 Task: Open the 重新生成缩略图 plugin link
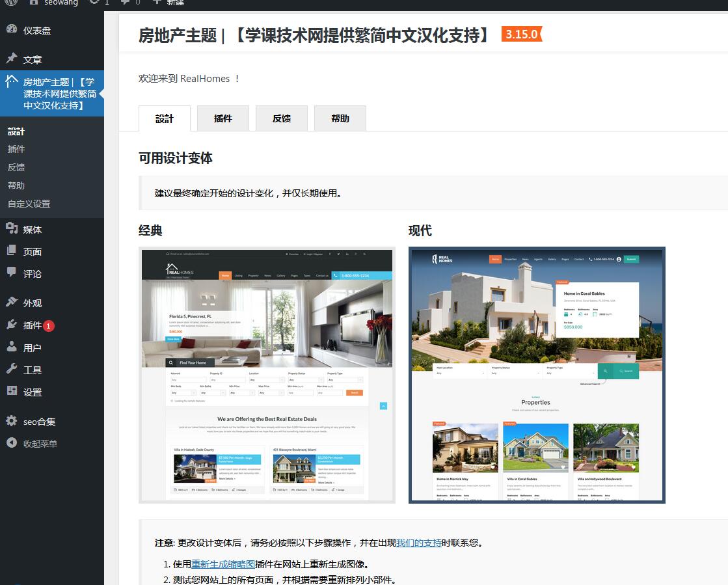223,564
